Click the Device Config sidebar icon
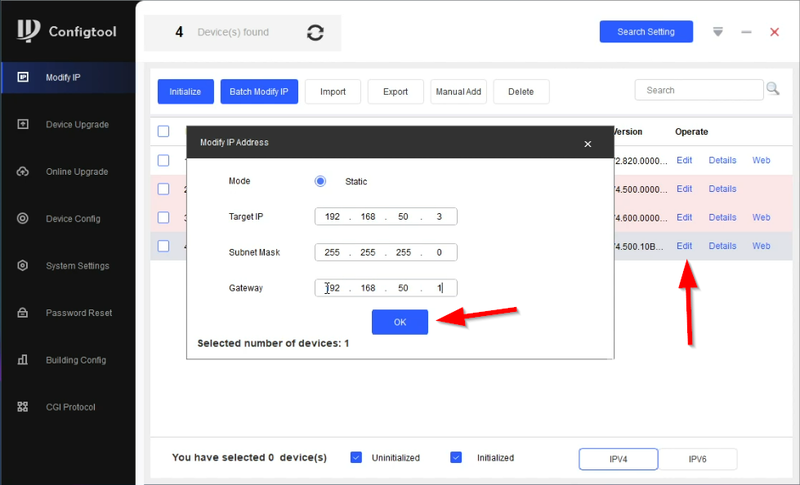The height and width of the screenshot is (485, 800). click(x=22, y=218)
